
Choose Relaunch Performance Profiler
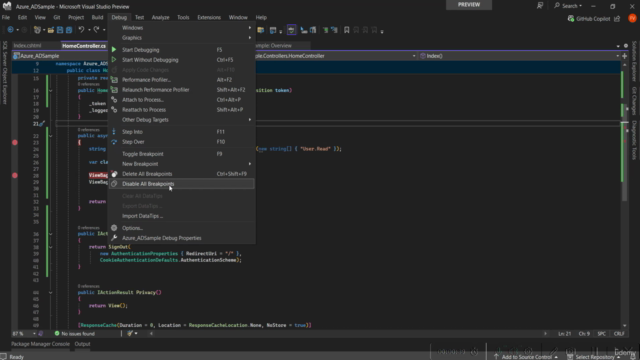[182, 90]
